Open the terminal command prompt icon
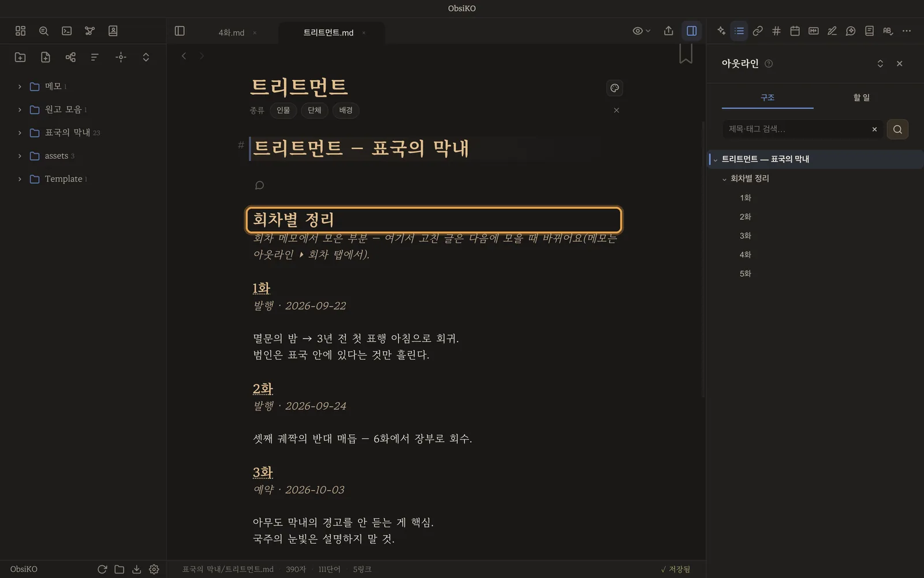 coord(66,31)
